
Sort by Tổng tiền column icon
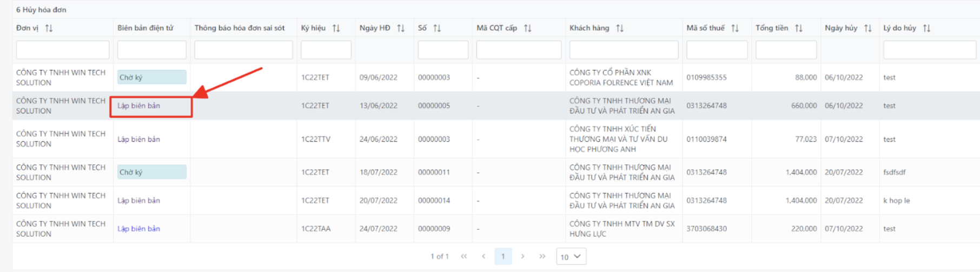coord(799,28)
